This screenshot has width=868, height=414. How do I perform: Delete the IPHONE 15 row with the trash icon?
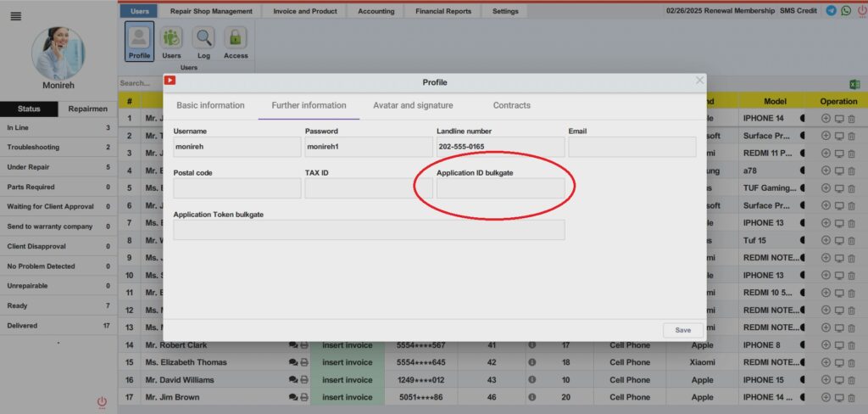pyautogui.click(x=851, y=379)
